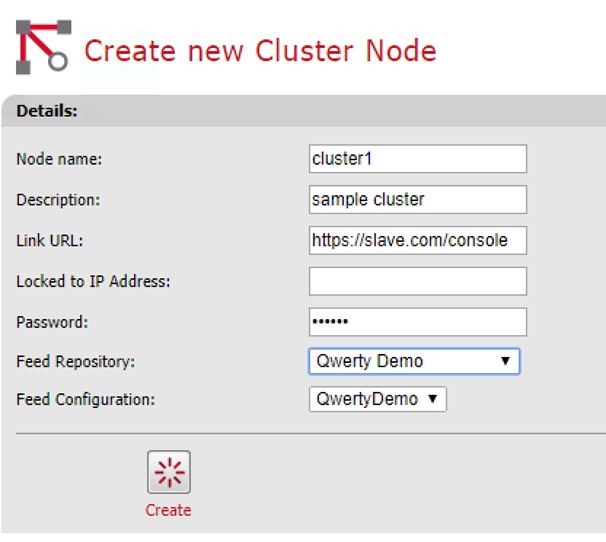The width and height of the screenshot is (606, 542).
Task: Click the Link URL label
Action: pos(50,241)
